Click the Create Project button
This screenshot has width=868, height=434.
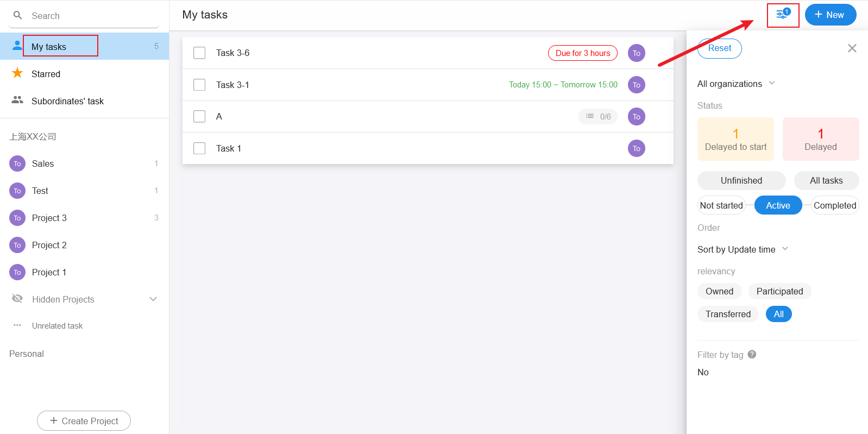click(84, 421)
